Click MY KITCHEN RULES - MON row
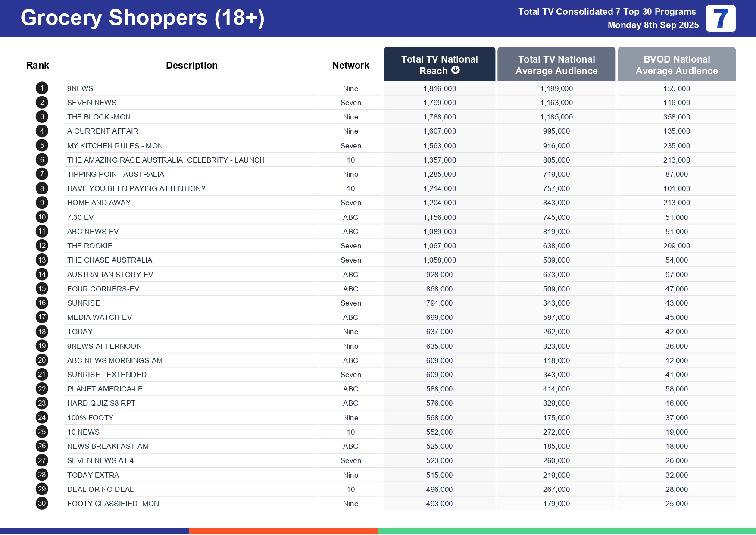This screenshot has height=535, width=756. (x=115, y=146)
